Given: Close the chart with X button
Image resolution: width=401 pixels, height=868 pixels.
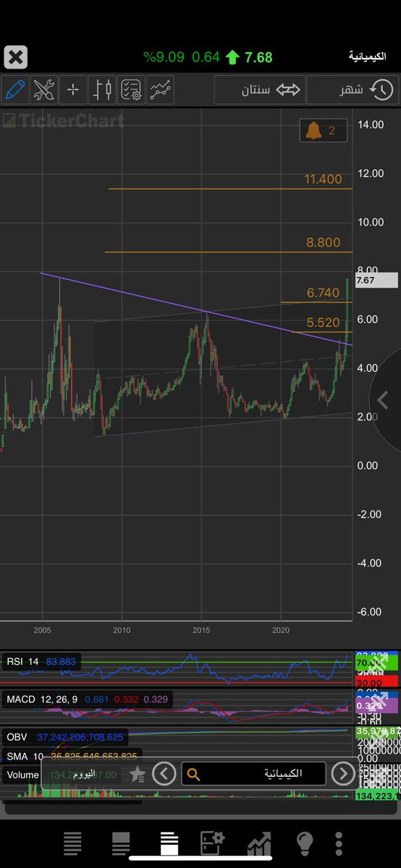Looking at the screenshot, I should (16, 56).
